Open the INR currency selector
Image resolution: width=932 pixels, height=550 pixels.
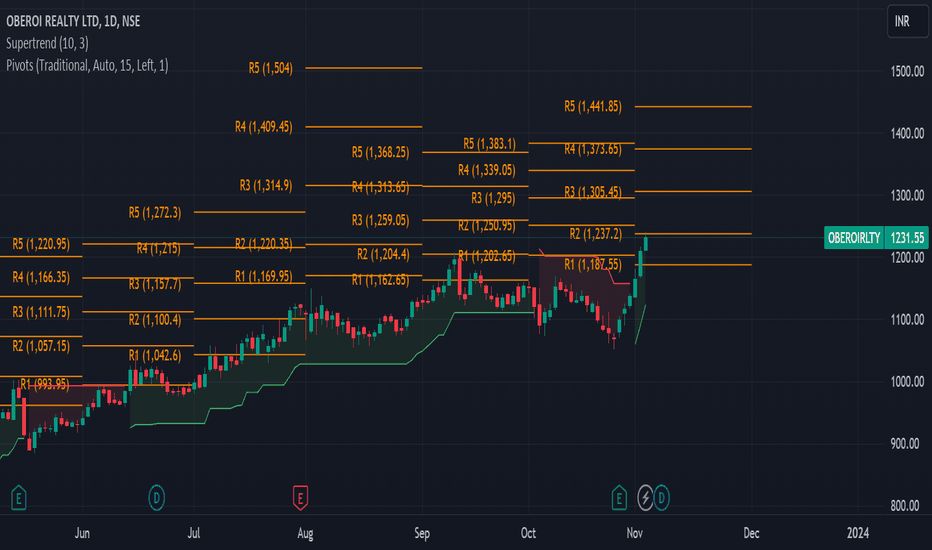(907, 21)
